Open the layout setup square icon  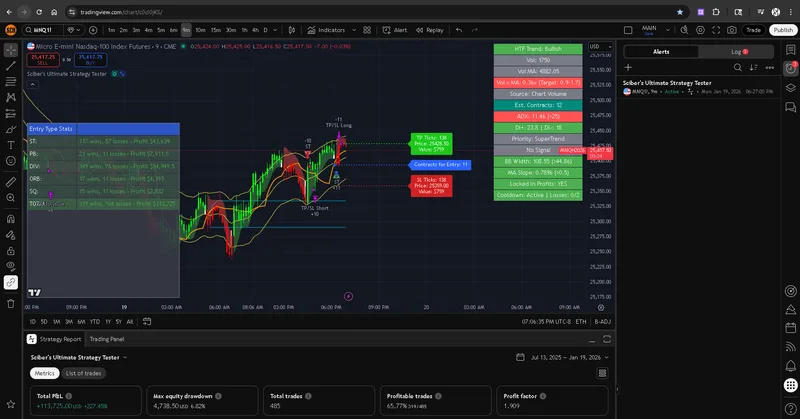pos(628,30)
